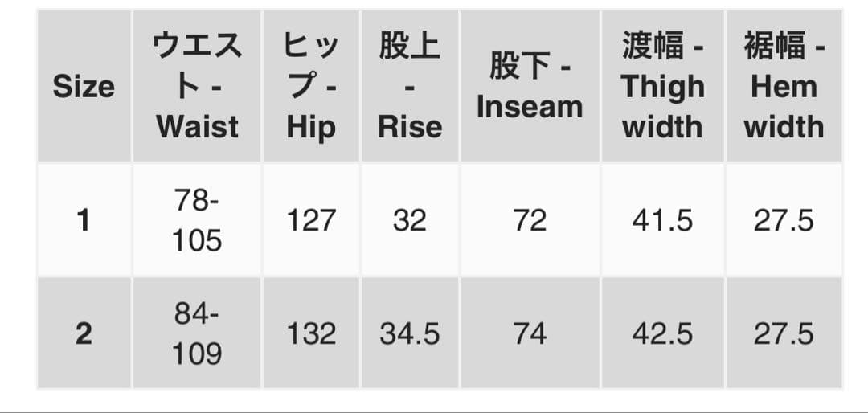Screen dimensions: 868x413
Task: Select the inseam value 72
Action: point(530,220)
